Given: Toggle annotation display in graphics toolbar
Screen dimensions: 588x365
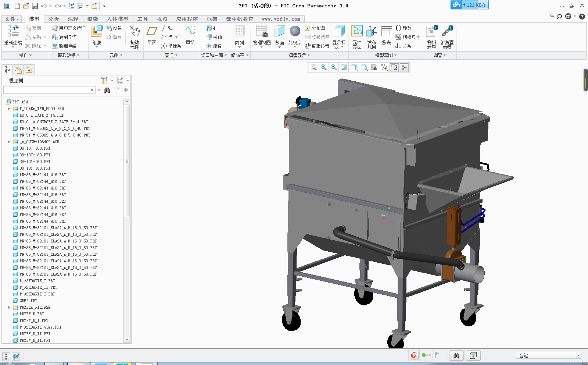Looking at the screenshot, I should pyautogui.click(x=394, y=67).
